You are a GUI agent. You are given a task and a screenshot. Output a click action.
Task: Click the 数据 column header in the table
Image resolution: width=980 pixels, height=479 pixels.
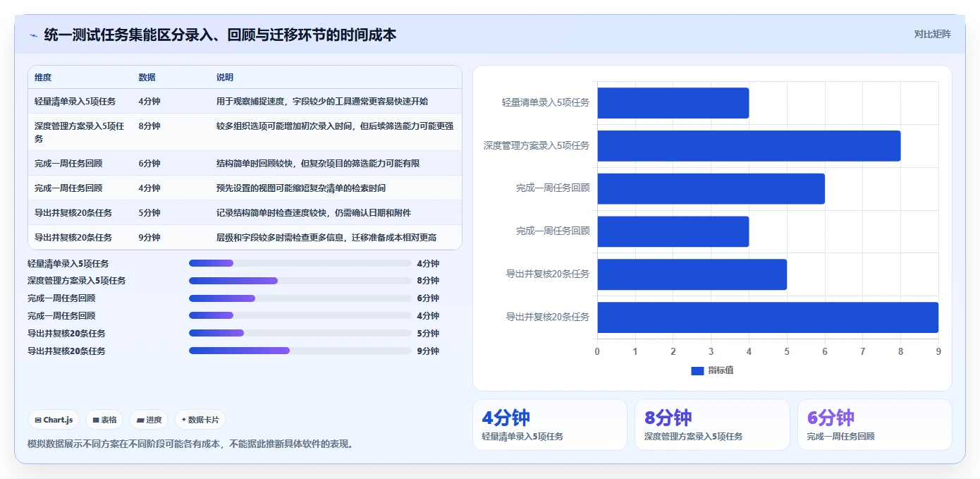coord(147,78)
